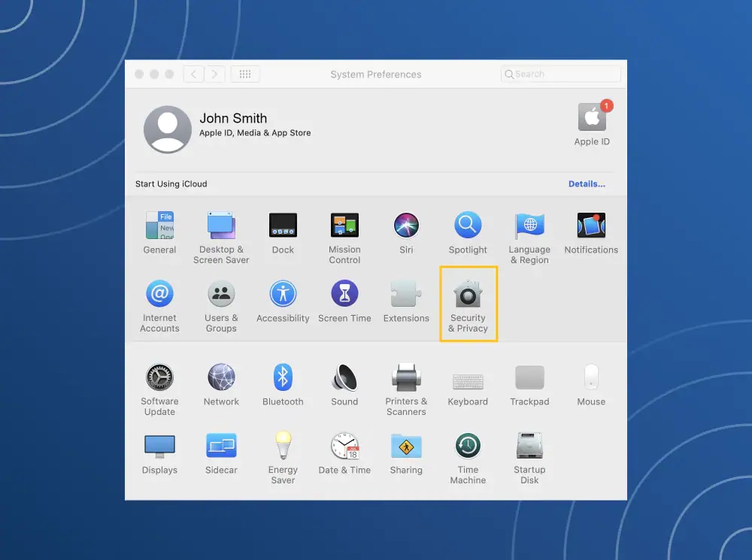
Task: Click the back navigation arrow
Action: click(x=194, y=74)
